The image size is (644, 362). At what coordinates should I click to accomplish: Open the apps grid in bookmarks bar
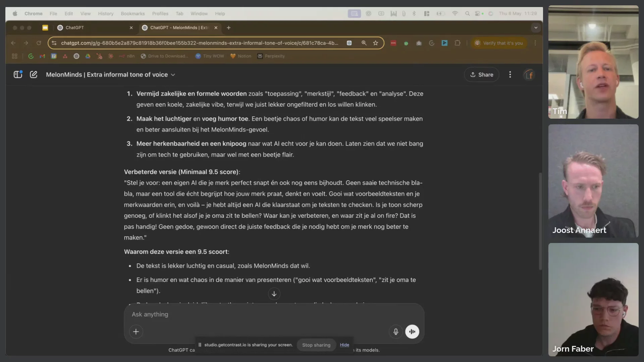pos(14,56)
